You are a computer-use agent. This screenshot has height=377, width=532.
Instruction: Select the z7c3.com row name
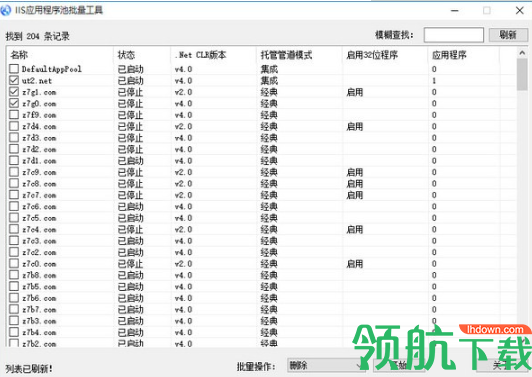click(39, 241)
